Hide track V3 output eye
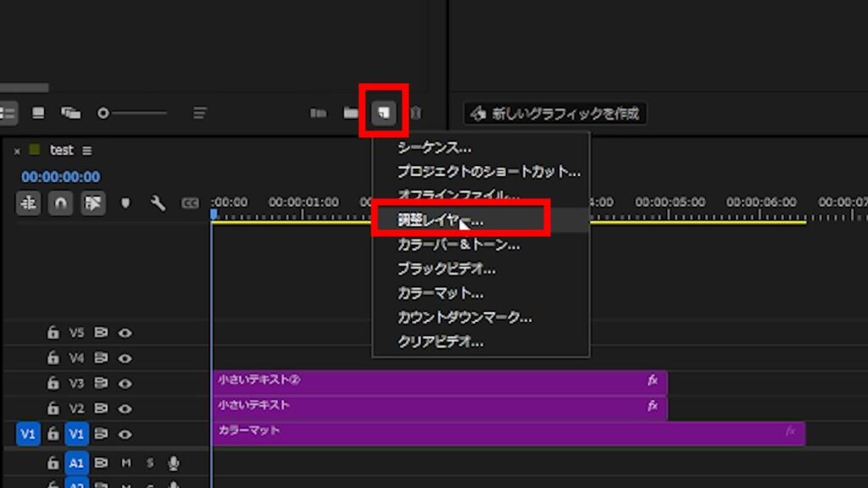Screen dimensions: 868x488 125,384
